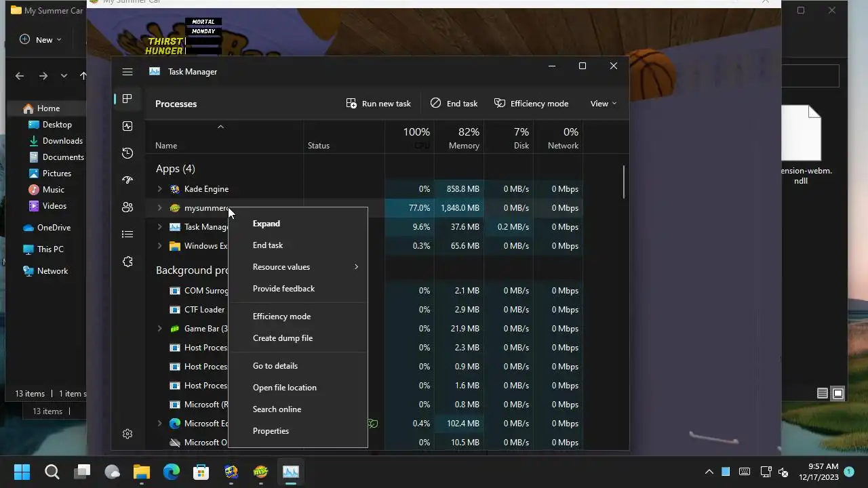Click End task toolbar button
Image resolution: width=868 pixels, height=488 pixels.
(454, 104)
